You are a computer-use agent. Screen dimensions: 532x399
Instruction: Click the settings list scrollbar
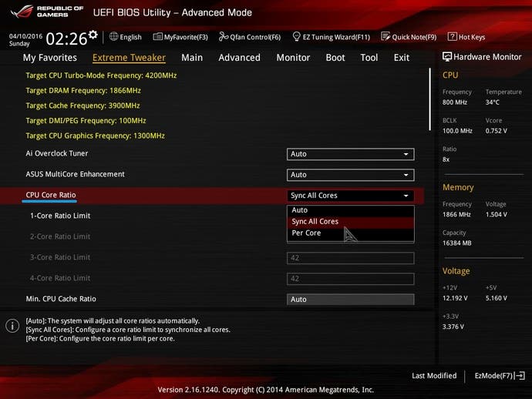430,99
